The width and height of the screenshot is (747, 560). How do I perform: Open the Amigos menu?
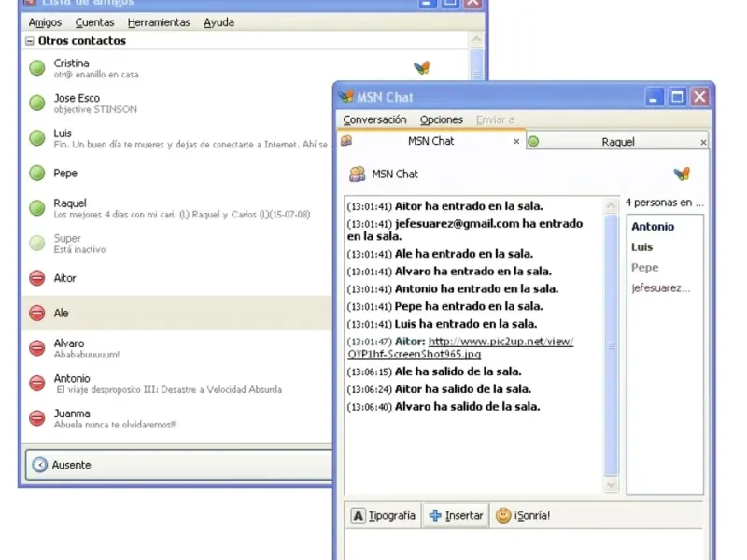45,22
